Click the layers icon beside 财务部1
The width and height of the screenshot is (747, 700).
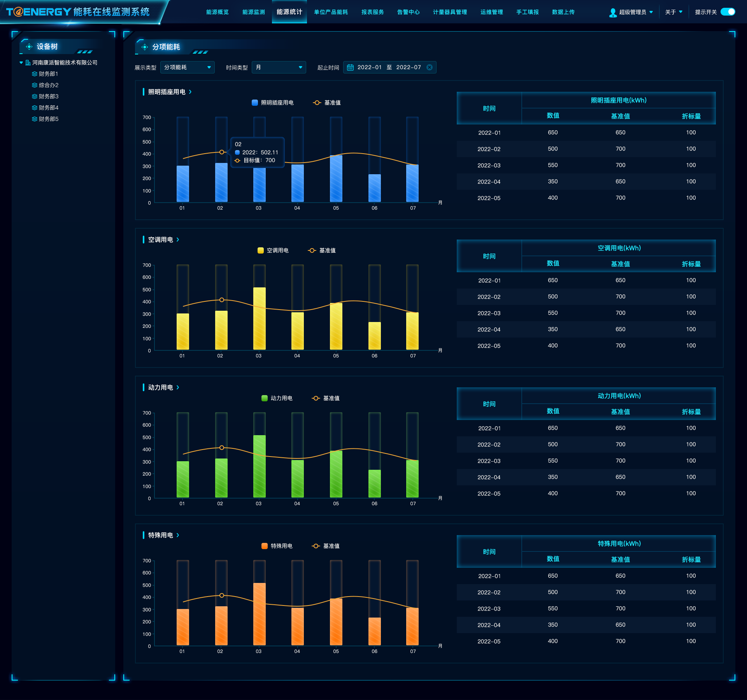click(x=35, y=74)
